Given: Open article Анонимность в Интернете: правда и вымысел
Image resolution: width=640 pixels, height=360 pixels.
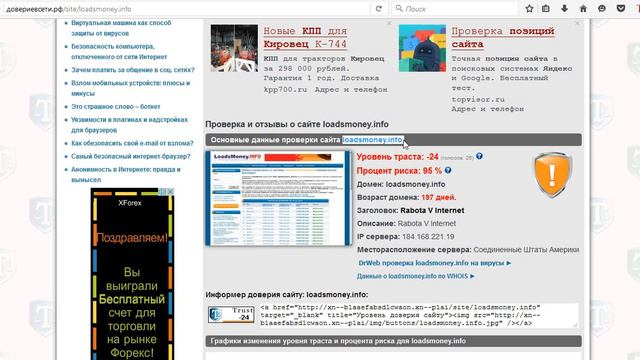Looking at the screenshot, I should 126,175.
